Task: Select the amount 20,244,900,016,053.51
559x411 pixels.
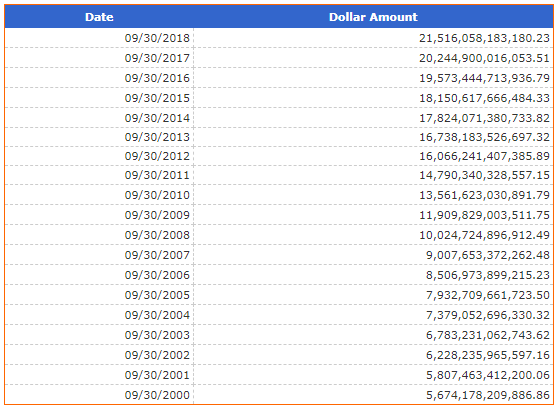Action: click(484, 58)
